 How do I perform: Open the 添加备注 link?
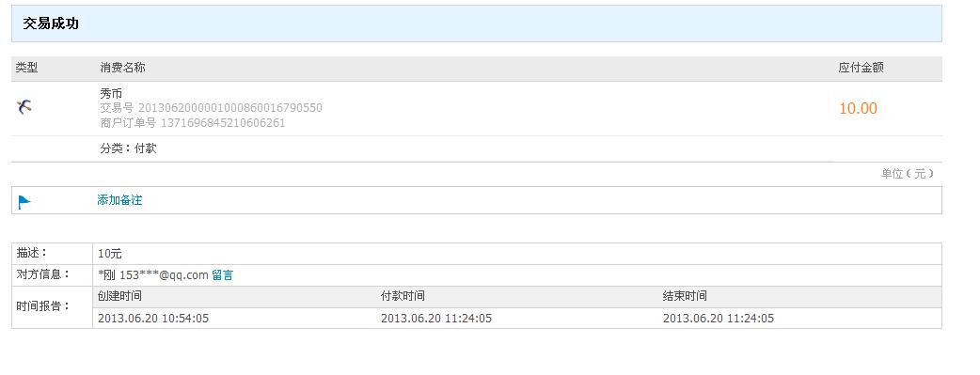pyautogui.click(x=119, y=200)
